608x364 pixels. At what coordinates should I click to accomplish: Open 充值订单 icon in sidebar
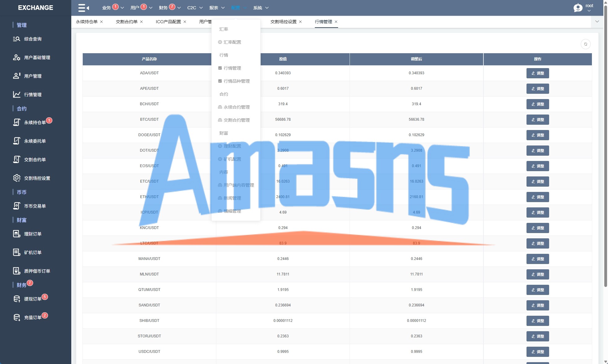point(16,318)
